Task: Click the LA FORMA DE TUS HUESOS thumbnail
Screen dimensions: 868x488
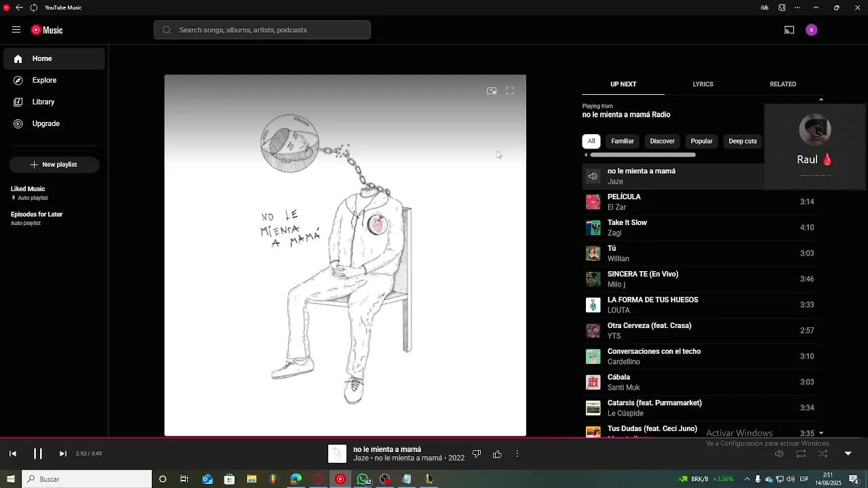Action: click(x=593, y=305)
